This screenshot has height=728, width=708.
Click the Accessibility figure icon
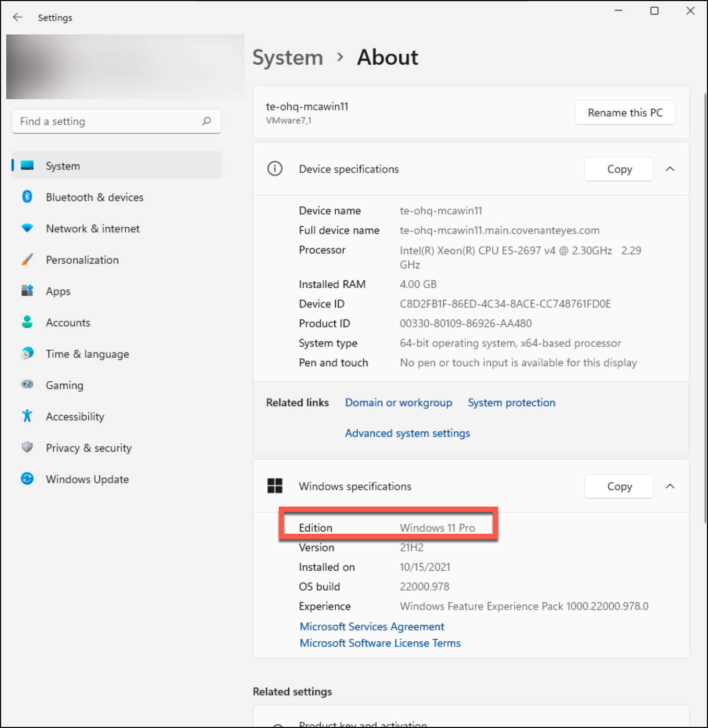(27, 416)
